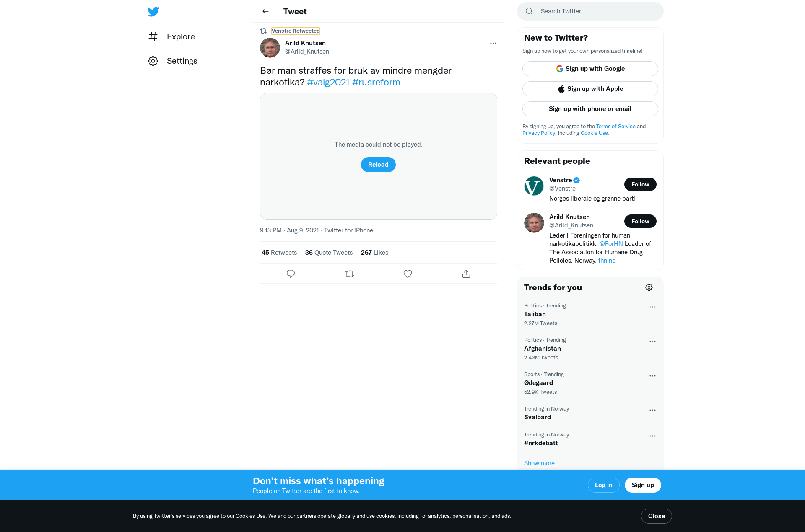Follow the Venstre account
The width and height of the screenshot is (805, 532).
[640, 184]
